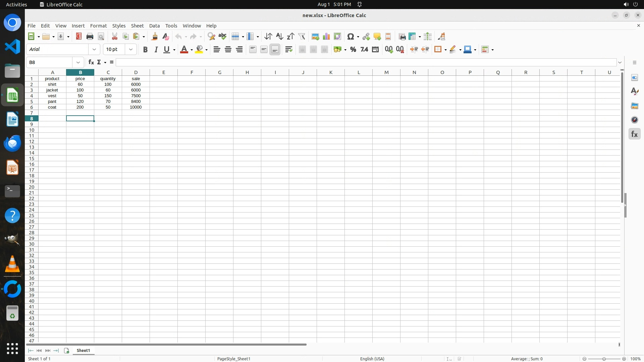Click the Insert Chart icon
This screenshot has width=644, height=362.
[326, 37]
